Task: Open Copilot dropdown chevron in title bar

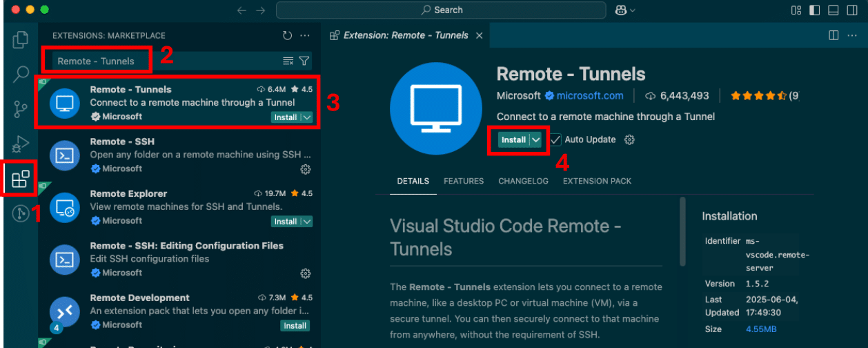Action: coord(632,10)
